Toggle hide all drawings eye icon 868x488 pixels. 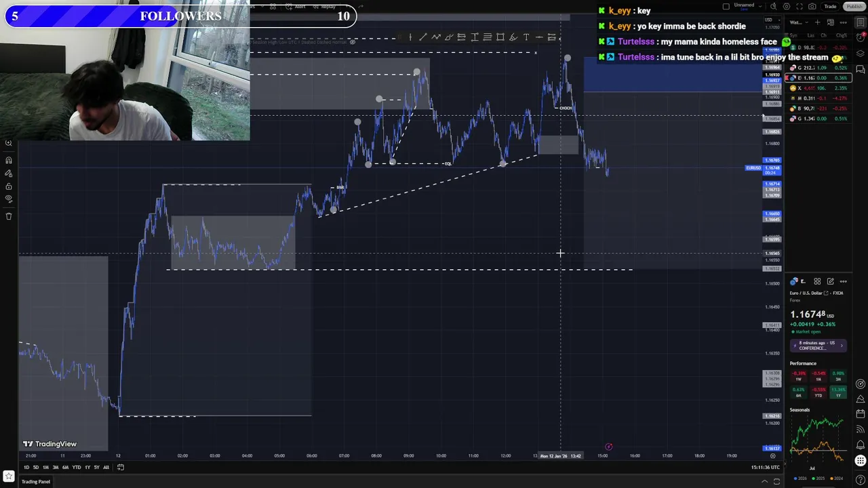[9, 199]
